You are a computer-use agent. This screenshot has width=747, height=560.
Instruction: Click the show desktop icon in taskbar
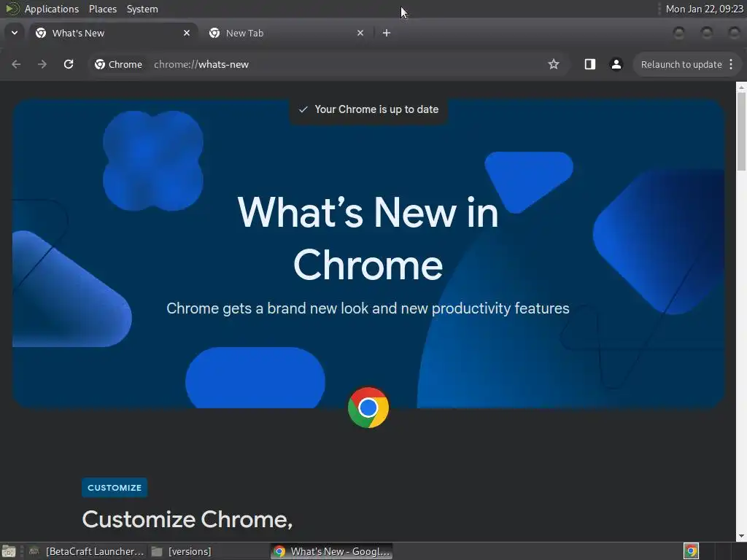click(x=9, y=551)
